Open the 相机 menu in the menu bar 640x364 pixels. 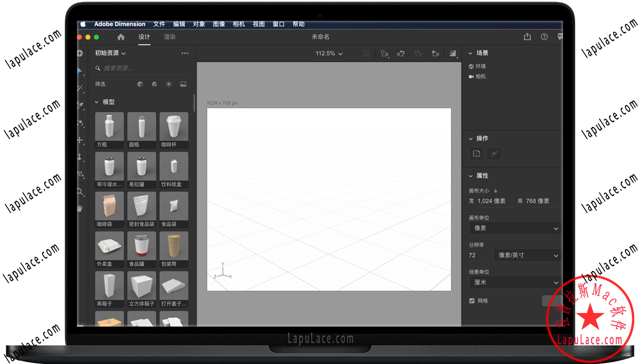pos(238,24)
